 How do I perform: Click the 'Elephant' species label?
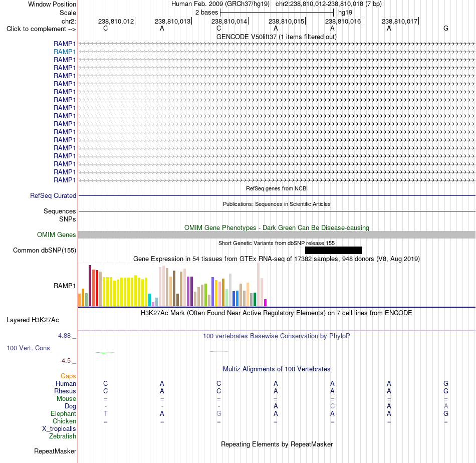point(63,414)
